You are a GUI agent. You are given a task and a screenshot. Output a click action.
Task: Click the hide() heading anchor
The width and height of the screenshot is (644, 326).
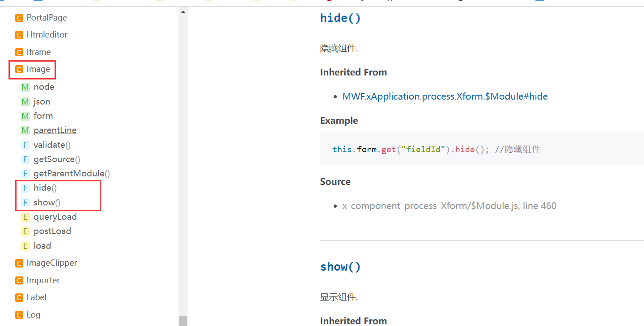click(340, 18)
